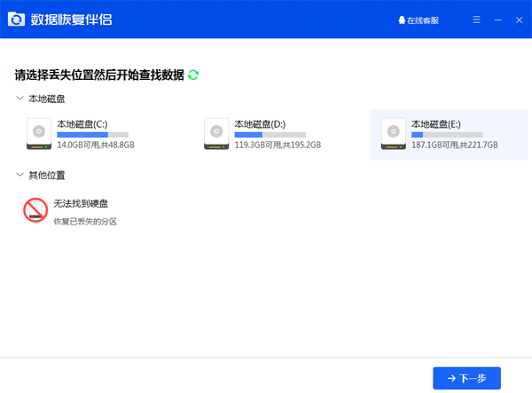Click the C: drive usage bar
The height and width of the screenshot is (393, 532).
point(96,135)
